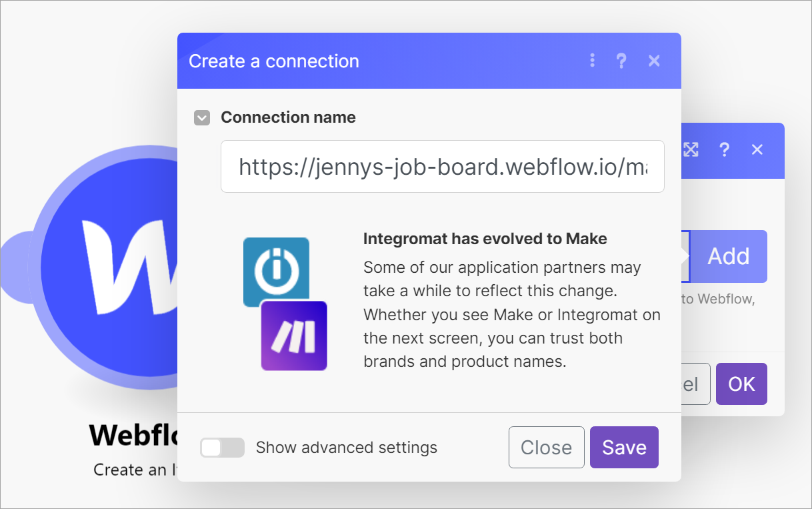Close the Create a connection dialog
This screenshot has width=812, height=509.
click(654, 61)
